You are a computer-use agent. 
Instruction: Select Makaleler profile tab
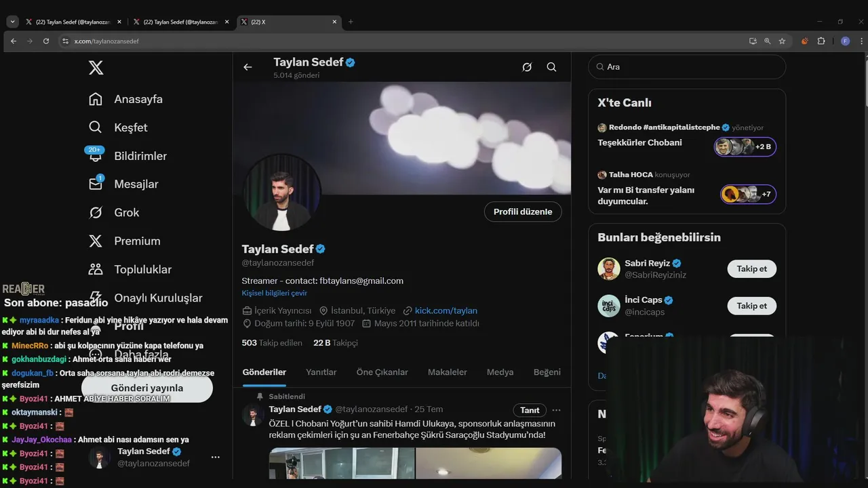point(448,372)
